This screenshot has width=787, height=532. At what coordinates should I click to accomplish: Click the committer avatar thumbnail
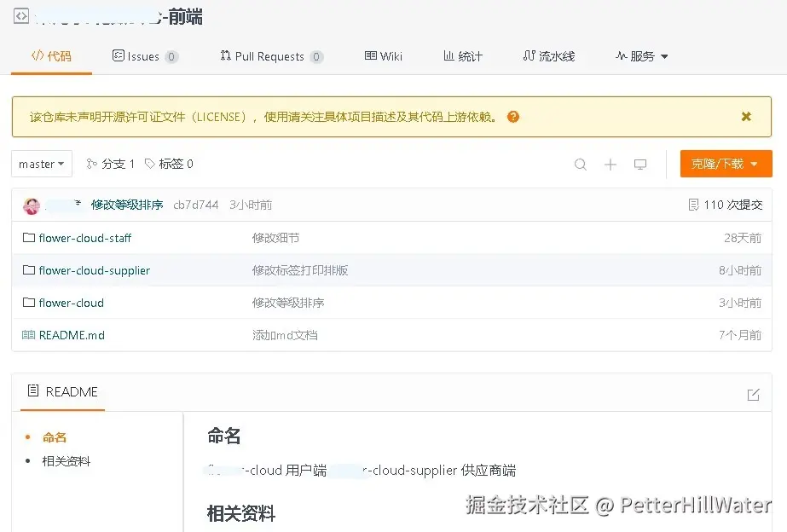coord(32,205)
